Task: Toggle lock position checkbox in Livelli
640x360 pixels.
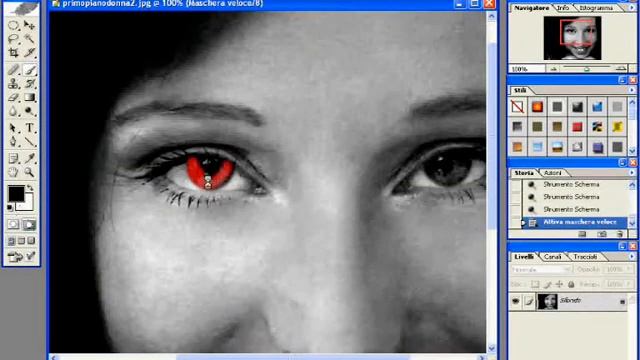Action: tap(559, 284)
